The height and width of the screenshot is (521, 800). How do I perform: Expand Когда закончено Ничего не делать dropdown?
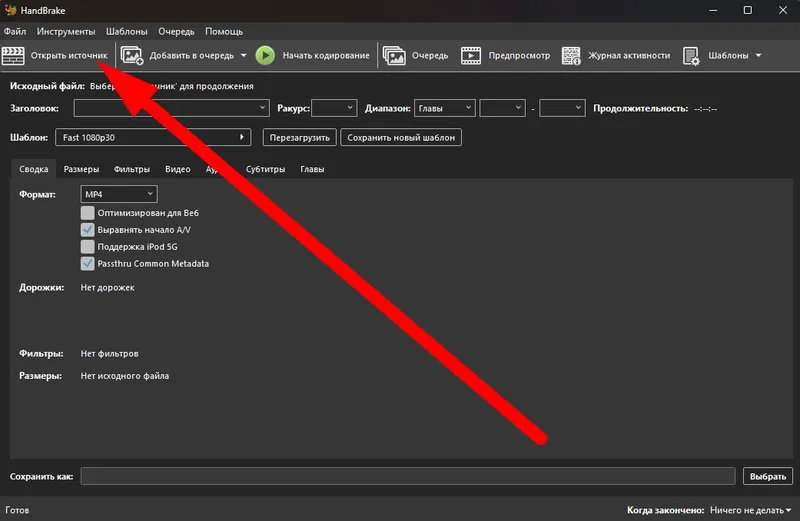[x=751, y=510]
